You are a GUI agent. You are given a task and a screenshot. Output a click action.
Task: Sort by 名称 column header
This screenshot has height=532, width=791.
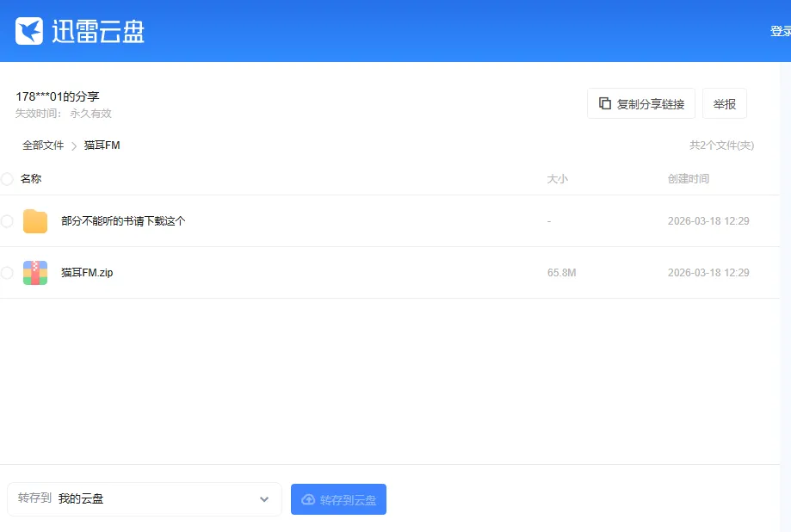coord(31,179)
